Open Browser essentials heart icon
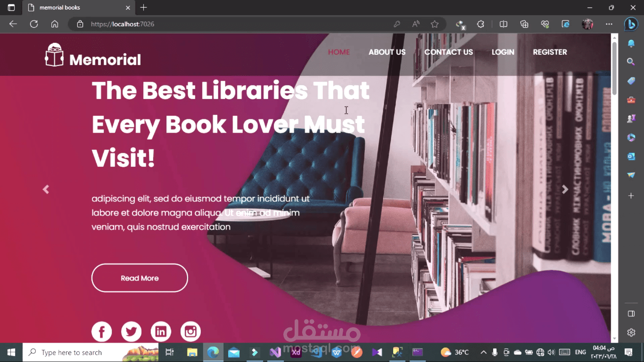Screen dimensions: 644x362 point(545,24)
